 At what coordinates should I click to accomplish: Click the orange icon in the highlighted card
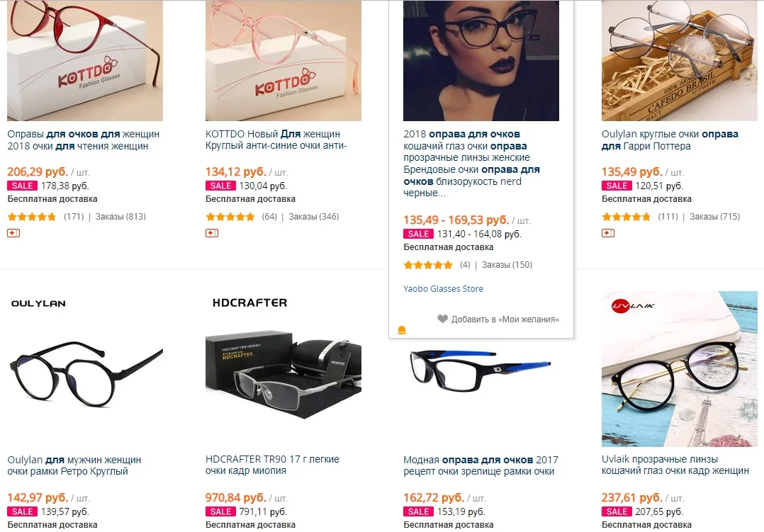401,330
